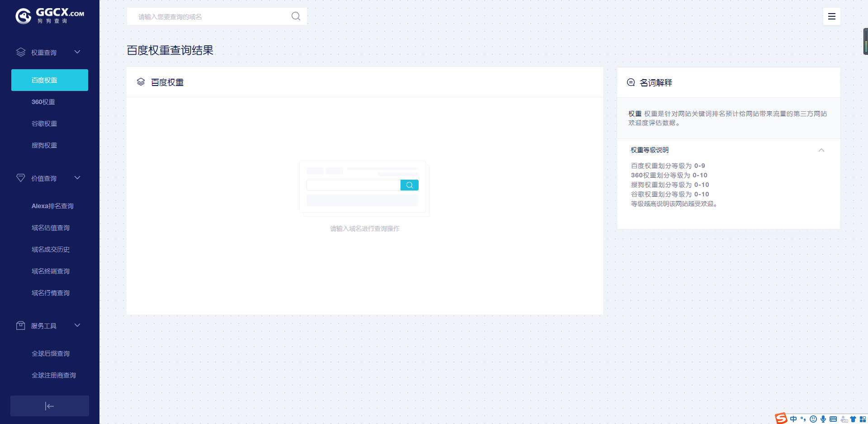Select 百度权重 in the sidebar
868x424 pixels.
pyautogui.click(x=50, y=80)
